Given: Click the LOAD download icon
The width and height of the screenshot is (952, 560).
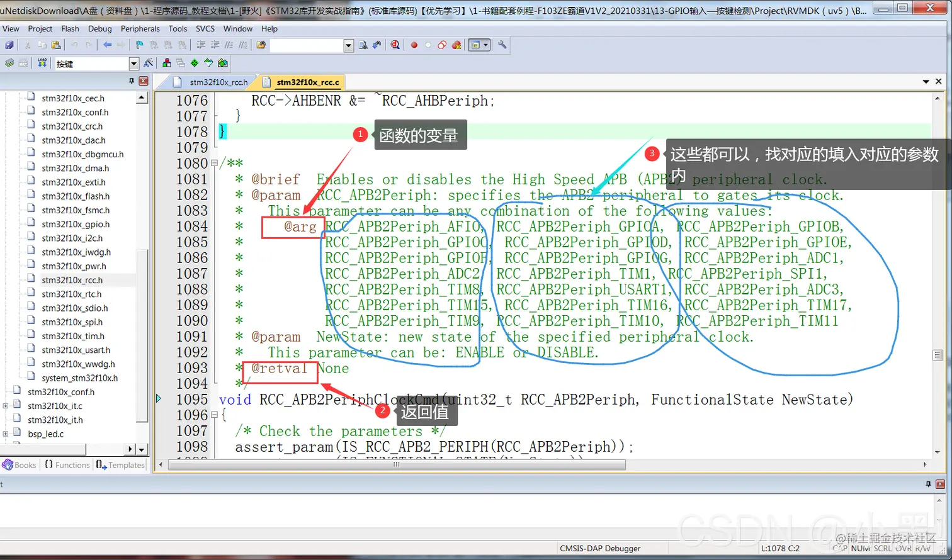Looking at the screenshot, I should [x=42, y=63].
